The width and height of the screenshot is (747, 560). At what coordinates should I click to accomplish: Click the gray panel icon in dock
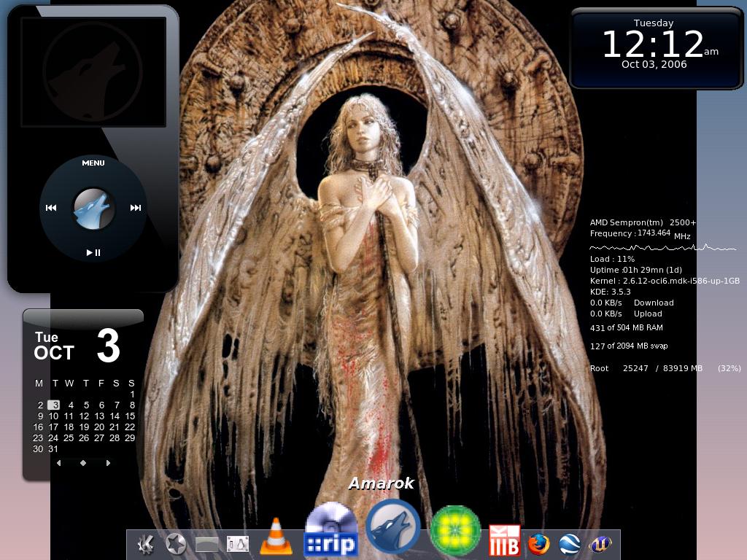pos(206,544)
